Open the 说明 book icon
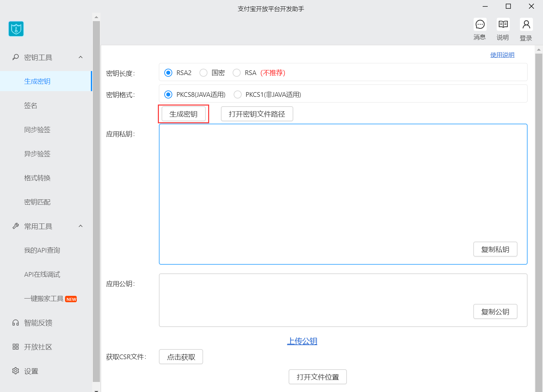 tap(503, 24)
